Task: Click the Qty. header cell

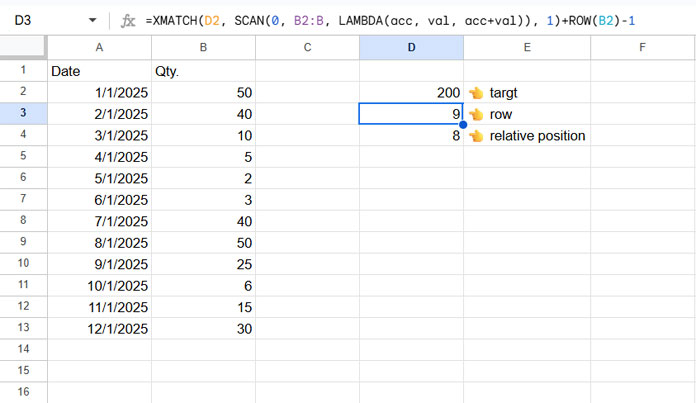Action: pos(203,71)
